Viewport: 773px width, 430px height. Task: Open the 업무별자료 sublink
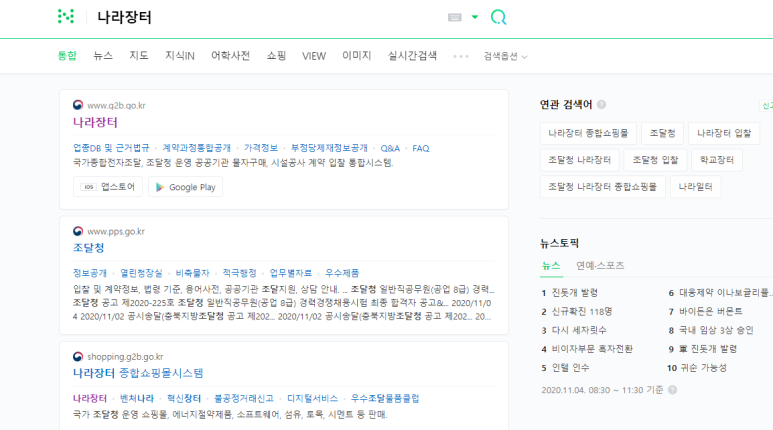tap(291, 273)
